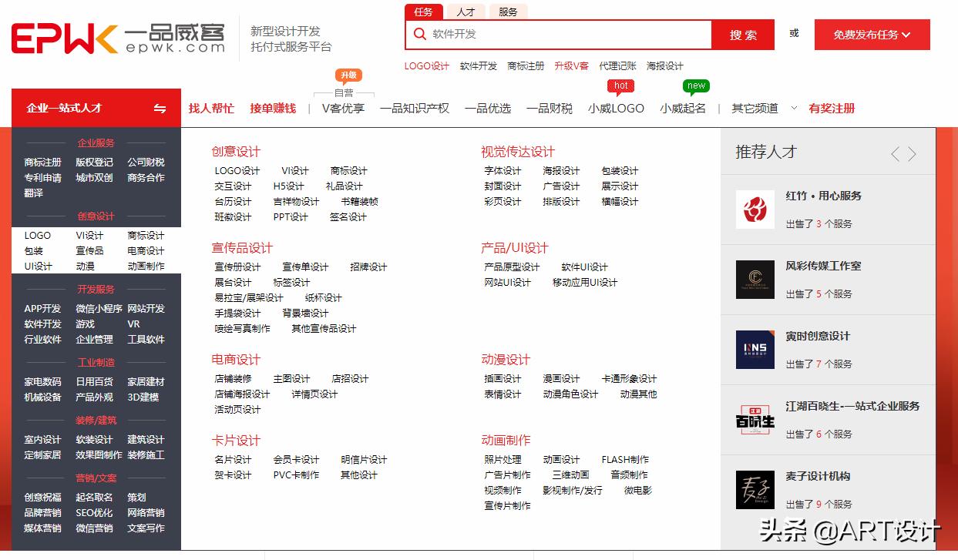This screenshot has width=958, height=560.
Task: Click the new badge above 小威起名
Action: point(696,86)
